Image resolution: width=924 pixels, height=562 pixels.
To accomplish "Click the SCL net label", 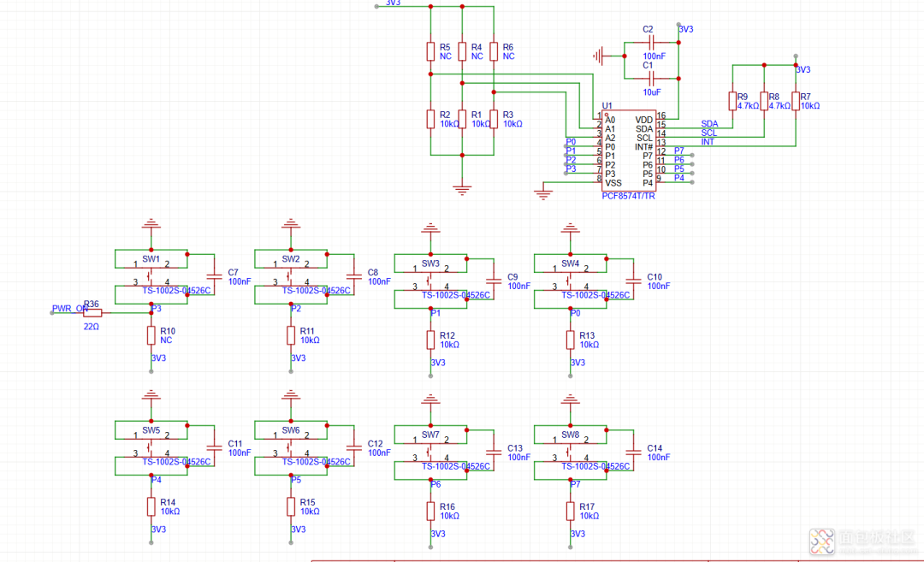I will [x=709, y=133].
